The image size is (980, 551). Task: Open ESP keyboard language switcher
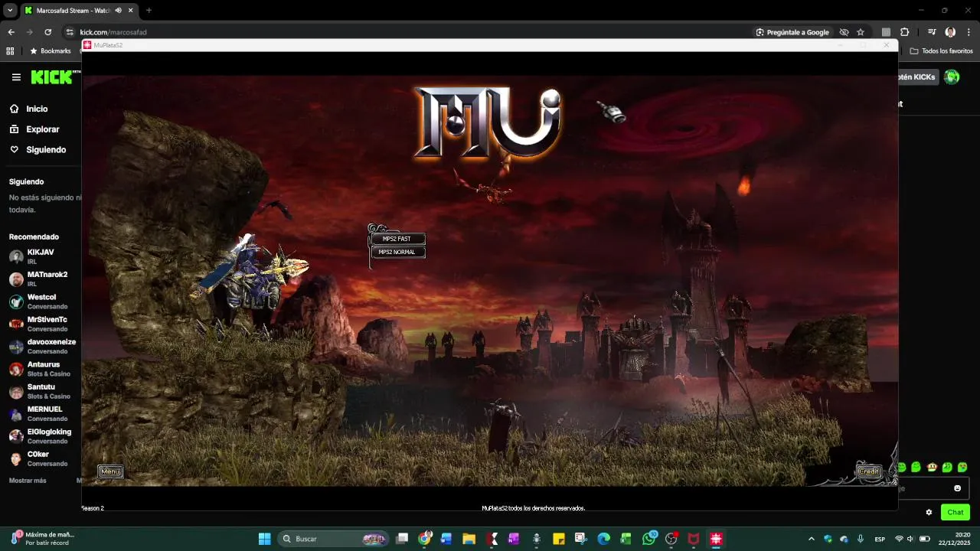[880, 539]
